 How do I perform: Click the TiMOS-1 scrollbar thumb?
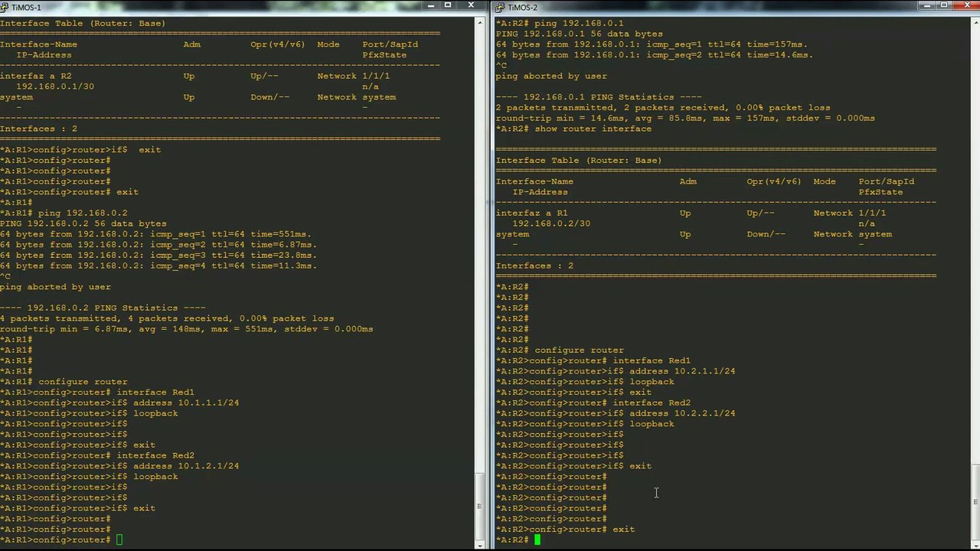coord(480,505)
